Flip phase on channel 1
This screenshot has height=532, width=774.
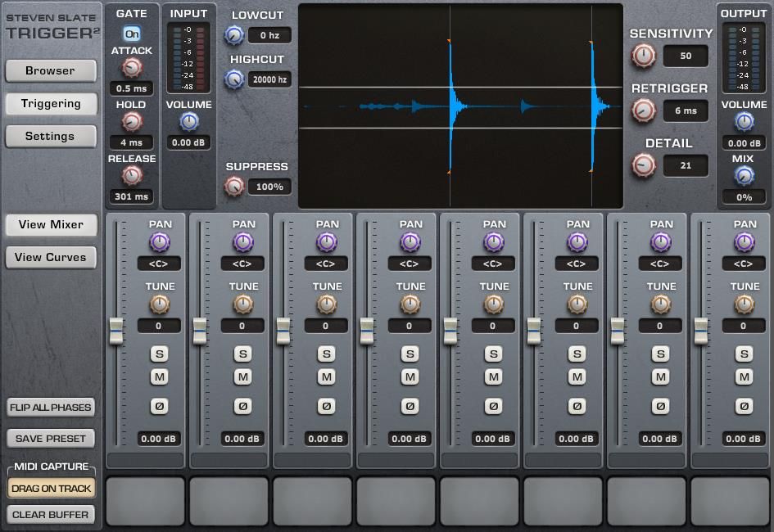pos(159,406)
